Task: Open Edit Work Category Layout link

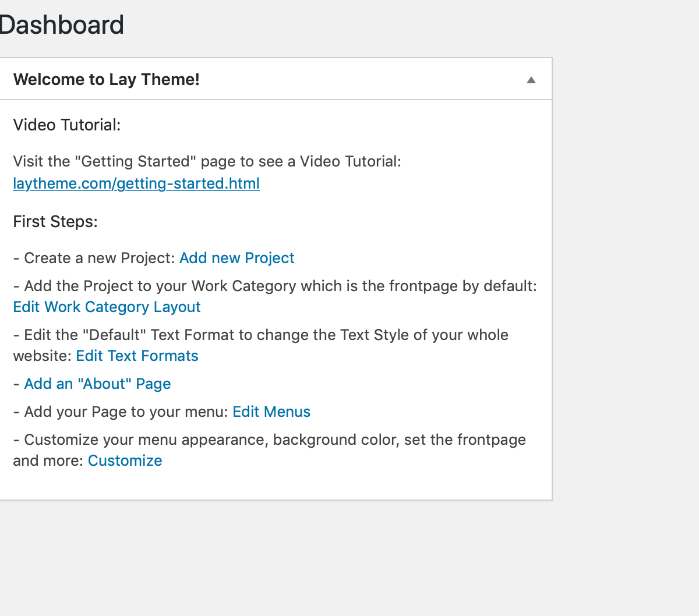Action: [107, 307]
